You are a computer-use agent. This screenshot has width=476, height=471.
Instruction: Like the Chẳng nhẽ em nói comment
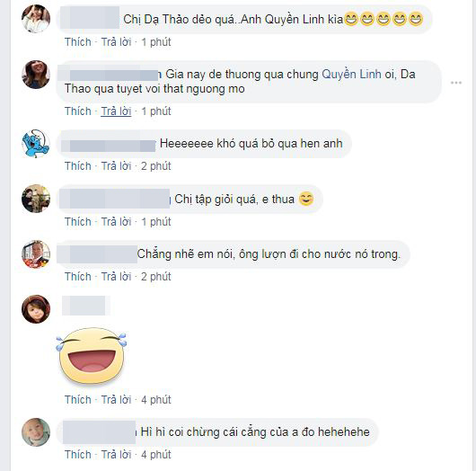pos(78,277)
